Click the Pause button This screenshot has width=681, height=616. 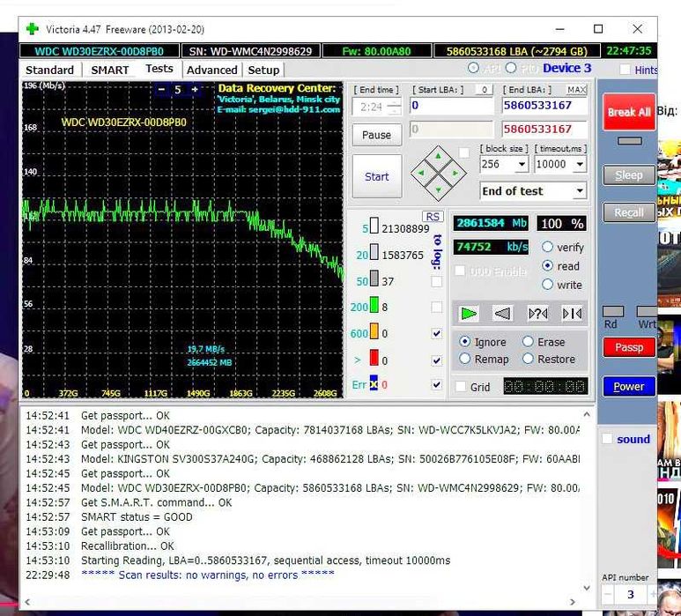point(376,135)
